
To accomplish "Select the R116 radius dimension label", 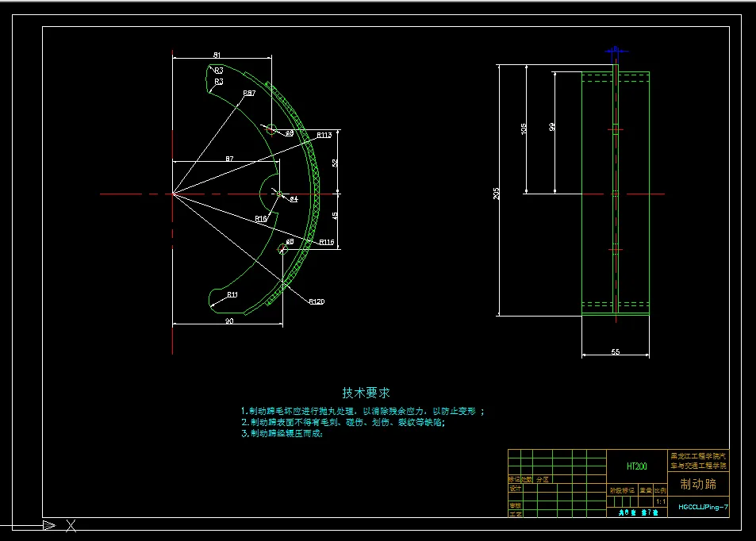I will pos(326,242).
